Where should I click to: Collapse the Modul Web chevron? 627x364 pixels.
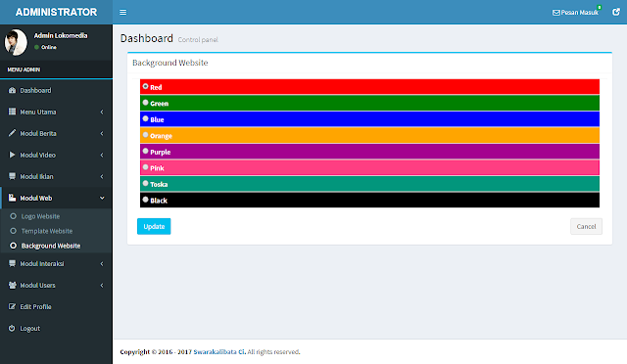click(102, 199)
